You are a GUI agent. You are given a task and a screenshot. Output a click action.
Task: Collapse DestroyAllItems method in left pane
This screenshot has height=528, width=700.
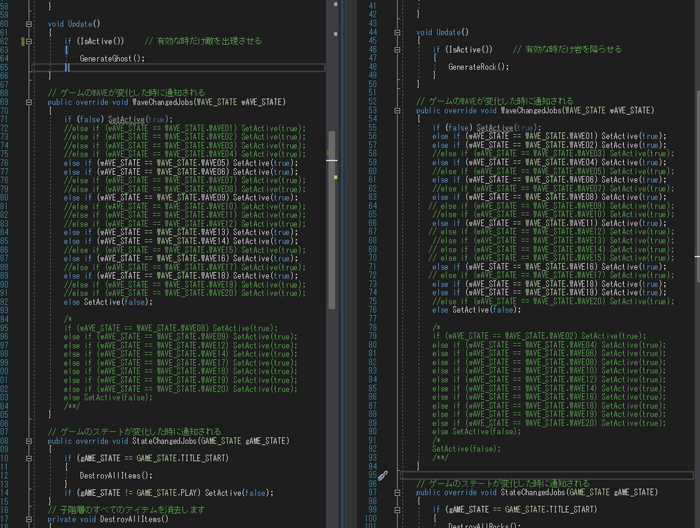tap(29, 519)
